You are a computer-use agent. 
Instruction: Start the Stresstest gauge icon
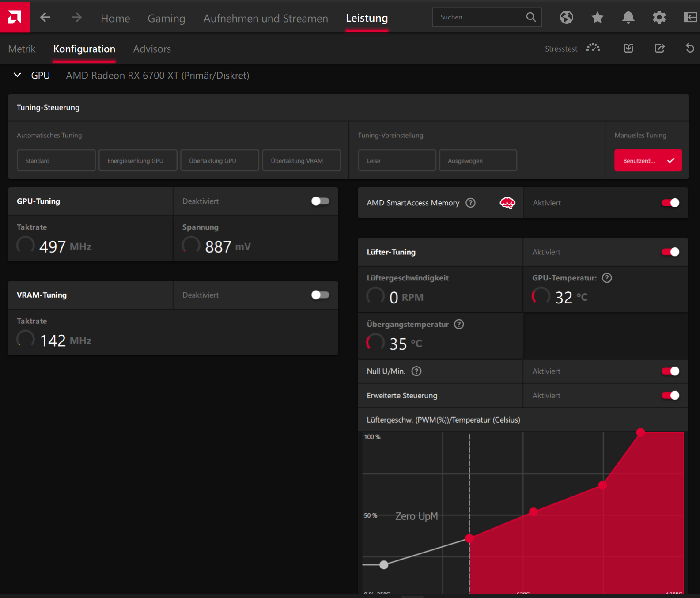593,48
